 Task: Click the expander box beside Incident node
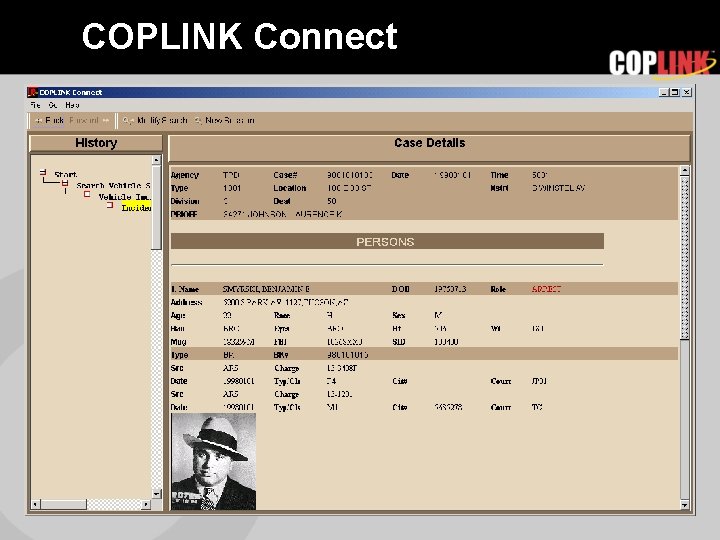pyautogui.click(x=110, y=205)
